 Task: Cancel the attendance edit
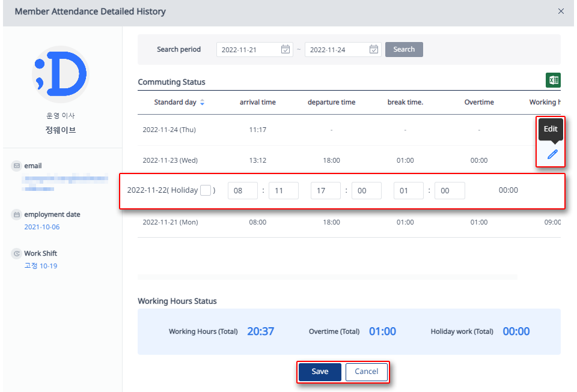tap(366, 372)
